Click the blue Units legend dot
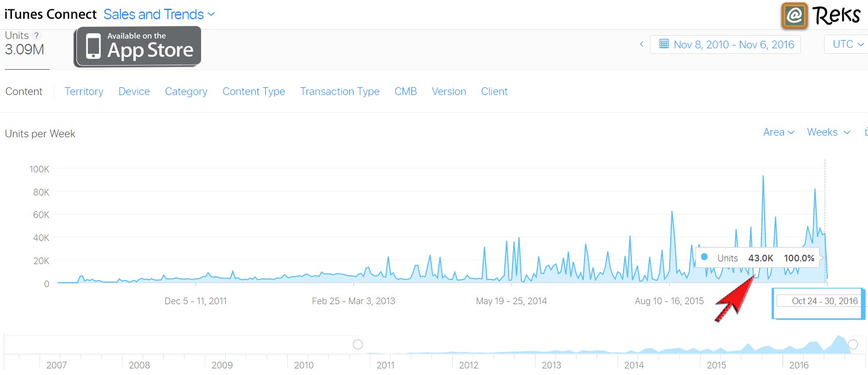Viewport: 868px width, 375px height. point(704,257)
